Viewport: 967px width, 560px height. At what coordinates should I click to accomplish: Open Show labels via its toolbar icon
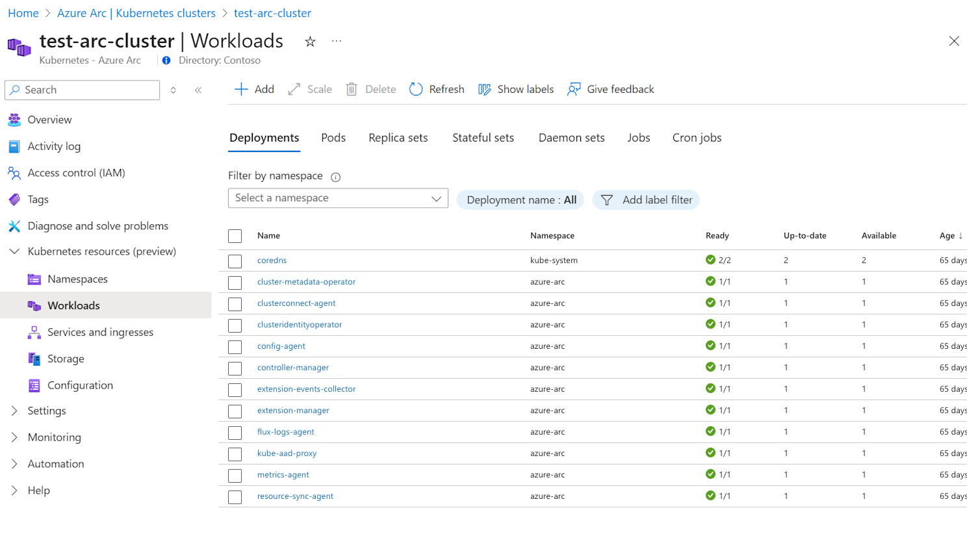pos(484,89)
